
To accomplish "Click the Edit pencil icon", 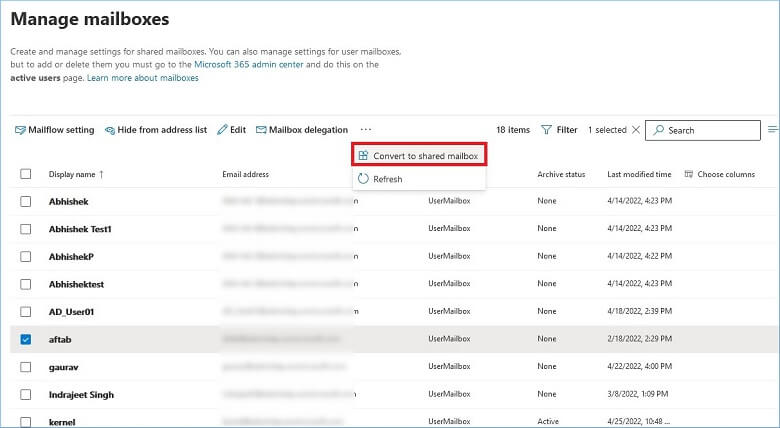I will [222, 130].
